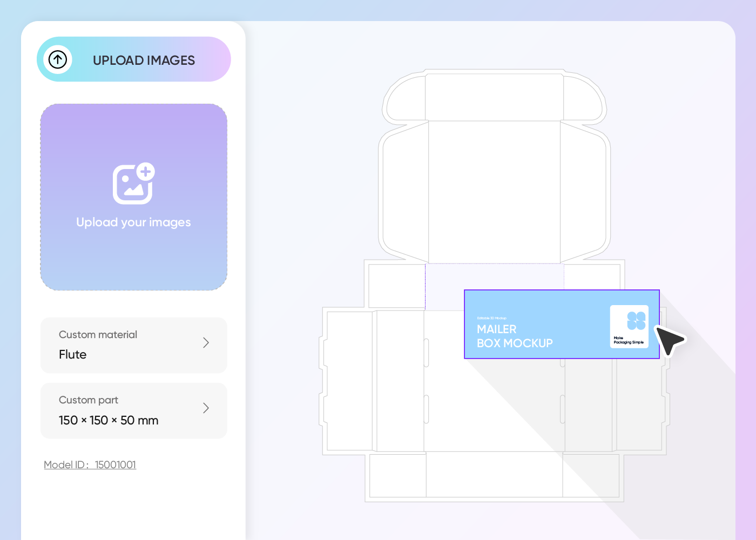
Task: Select the blue MAILER BOX MOCKUP image
Action: click(x=562, y=324)
